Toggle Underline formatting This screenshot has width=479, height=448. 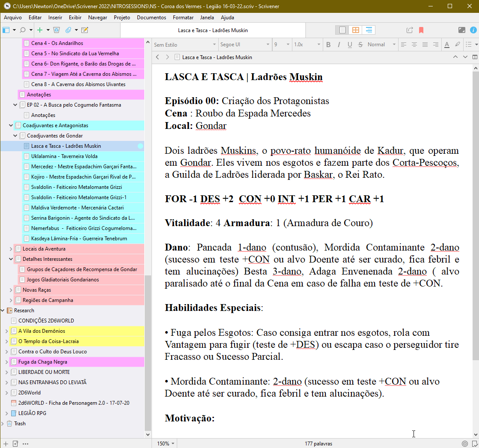point(350,45)
